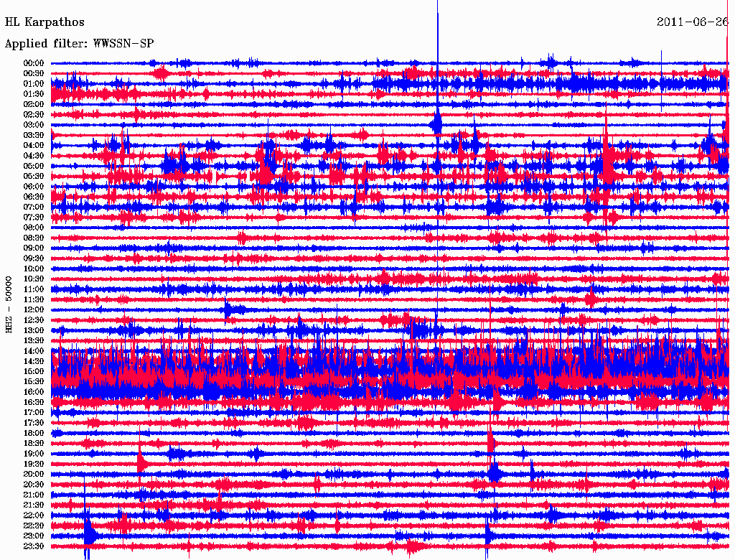Viewport: 735px width, 560px height.
Task: Select the 00:30 time label
Action: click(34, 74)
